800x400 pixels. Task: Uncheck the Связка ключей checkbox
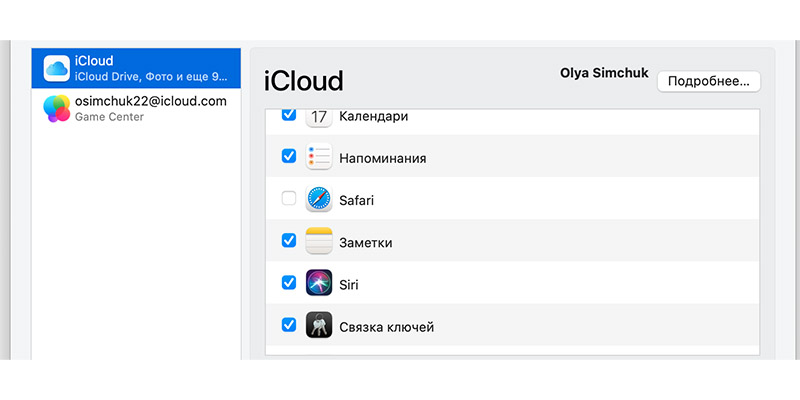(x=289, y=324)
